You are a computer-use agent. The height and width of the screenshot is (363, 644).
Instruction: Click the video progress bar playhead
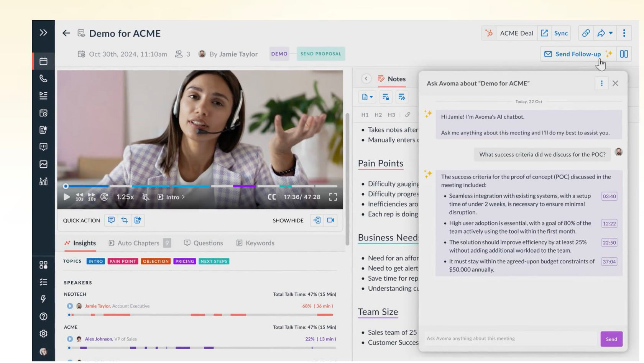pos(66,186)
